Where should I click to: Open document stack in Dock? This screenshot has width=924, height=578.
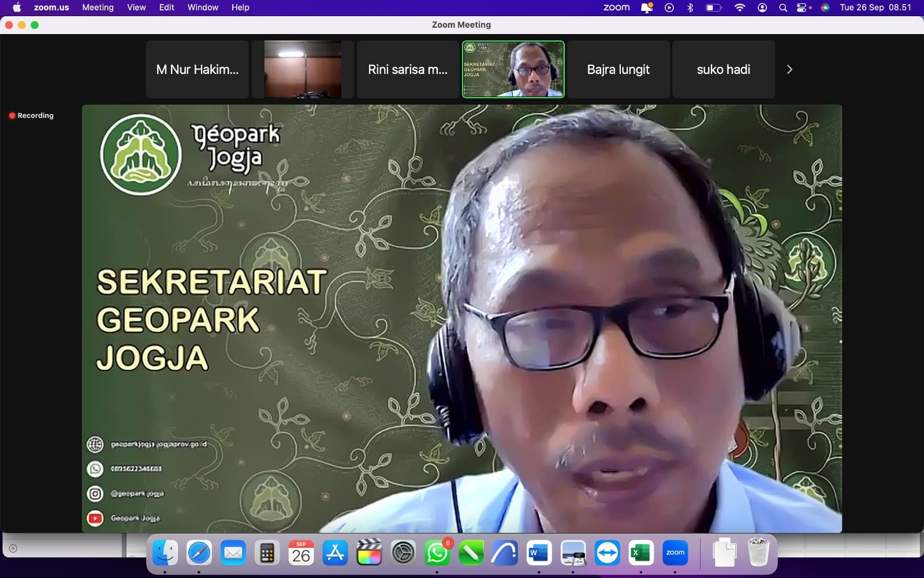pos(724,552)
